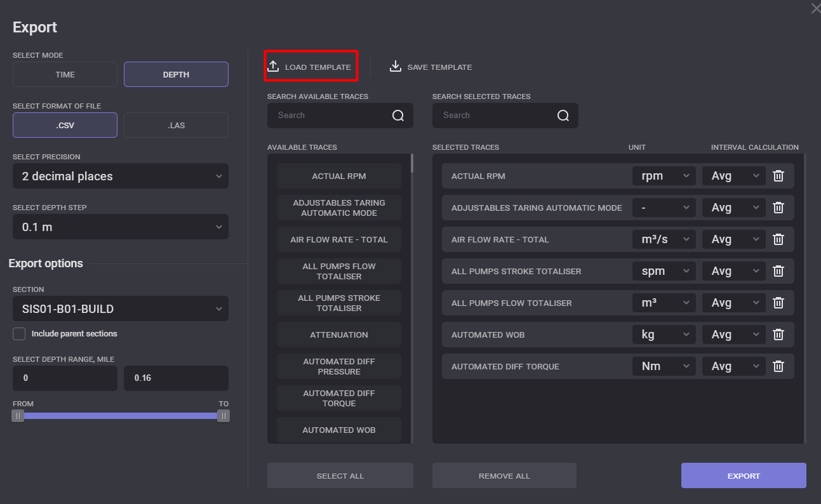821x504 pixels.
Task: Click magnifier icon in Search Selected Traces
Action: pyautogui.click(x=563, y=116)
